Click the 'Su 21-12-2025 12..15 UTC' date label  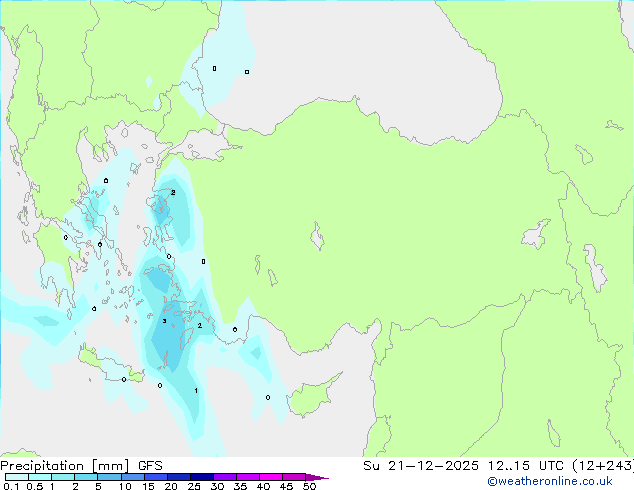pos(463,466)
